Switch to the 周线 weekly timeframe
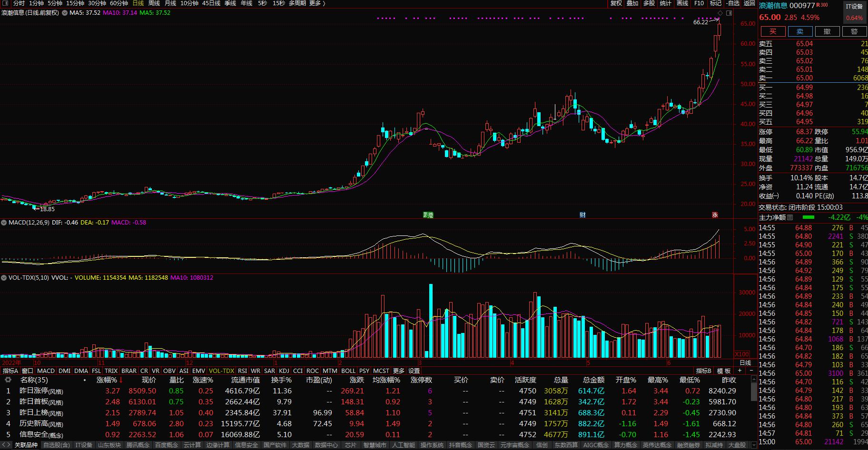Screen dimensions: 868x450 154,3
